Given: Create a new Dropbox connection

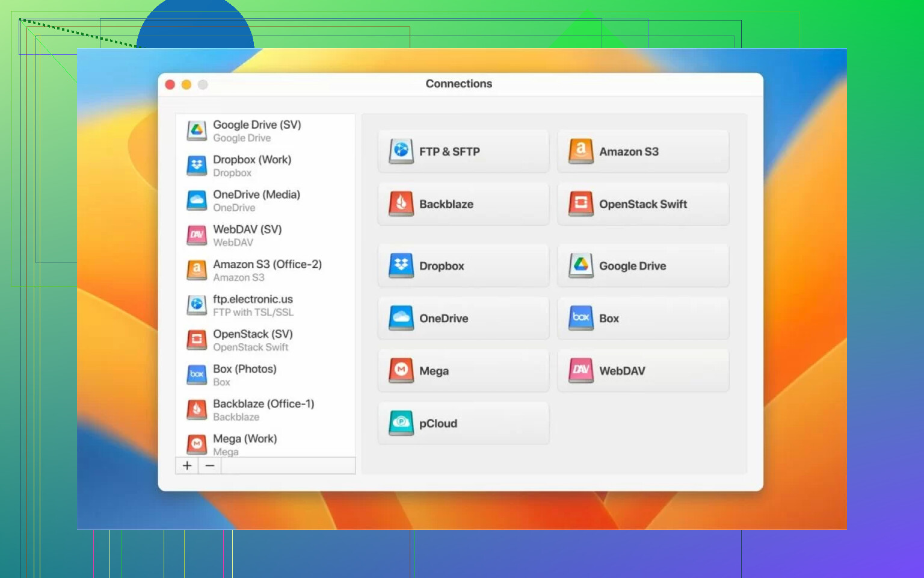Looking at the screenshot, I should (463, 266).
